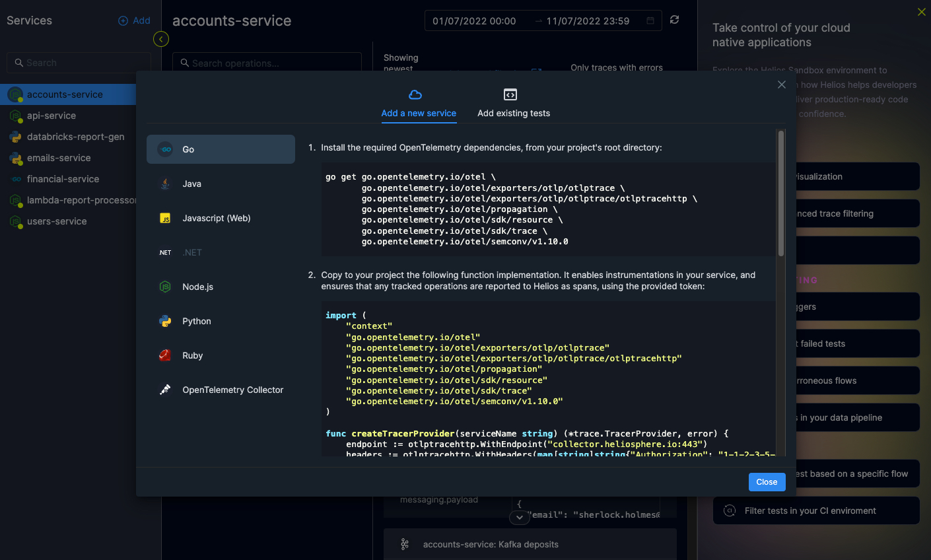
Task: Click the .NET logo icon
Action: pos(165,252)
